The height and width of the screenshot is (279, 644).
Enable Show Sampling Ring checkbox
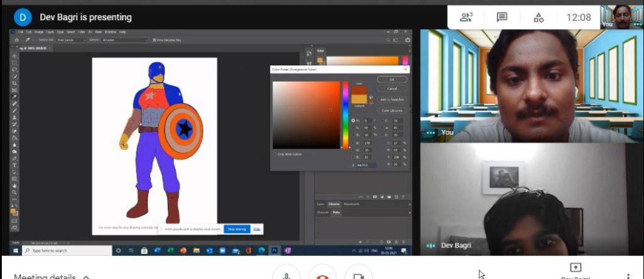[155, 40]
